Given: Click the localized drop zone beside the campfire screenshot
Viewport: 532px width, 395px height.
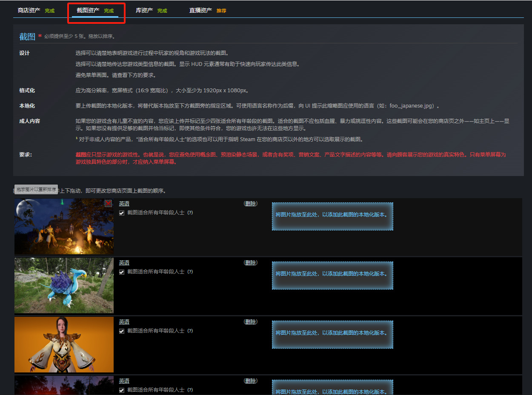Looking at the screenshot, I should pyautogui.click(x=332, y=216).
